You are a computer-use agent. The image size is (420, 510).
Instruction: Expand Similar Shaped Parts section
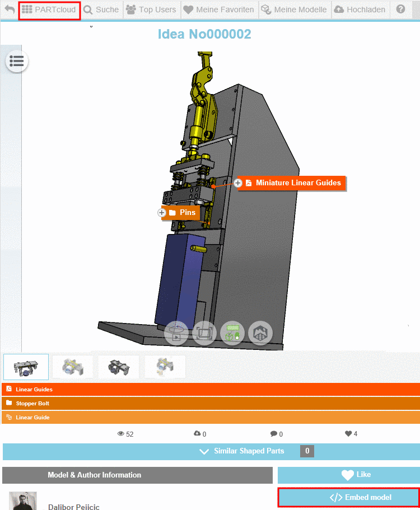[211, 451]
